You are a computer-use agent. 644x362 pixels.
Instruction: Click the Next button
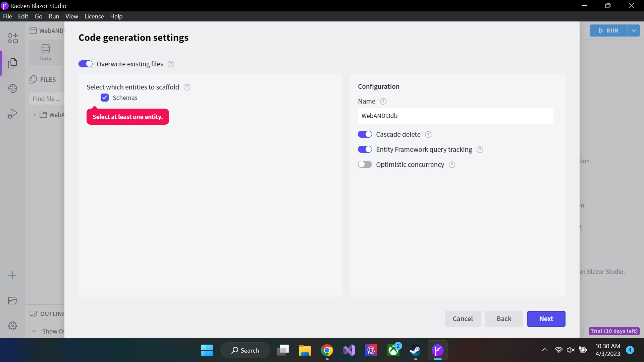point(546,319)
